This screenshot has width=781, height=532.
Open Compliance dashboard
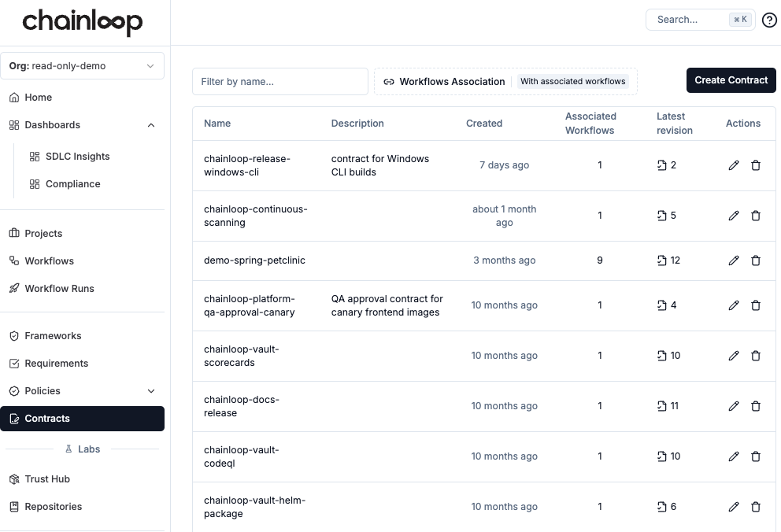72,184
